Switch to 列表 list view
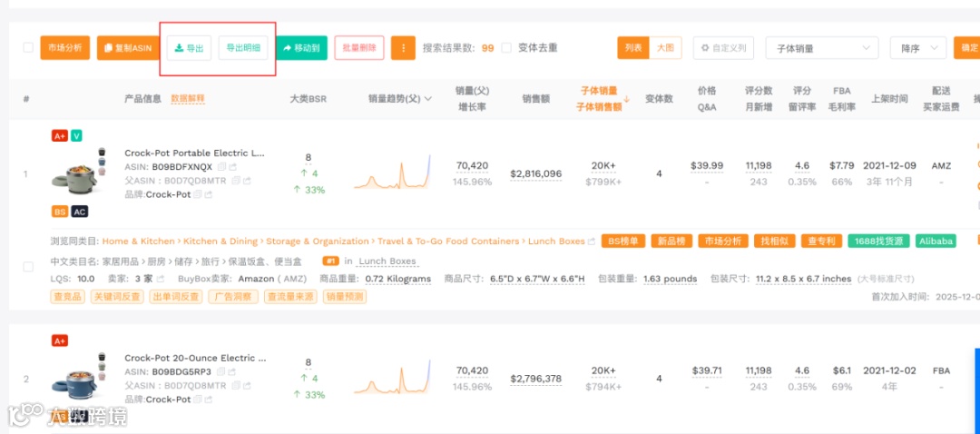 [x=633, y=47]
